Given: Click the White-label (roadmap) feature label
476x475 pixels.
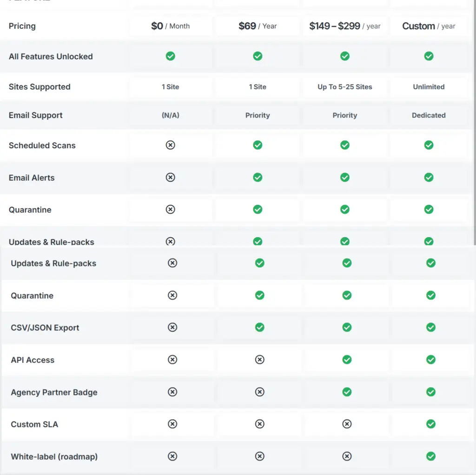Looking at the screenshot, I should (x=54, y=457).
